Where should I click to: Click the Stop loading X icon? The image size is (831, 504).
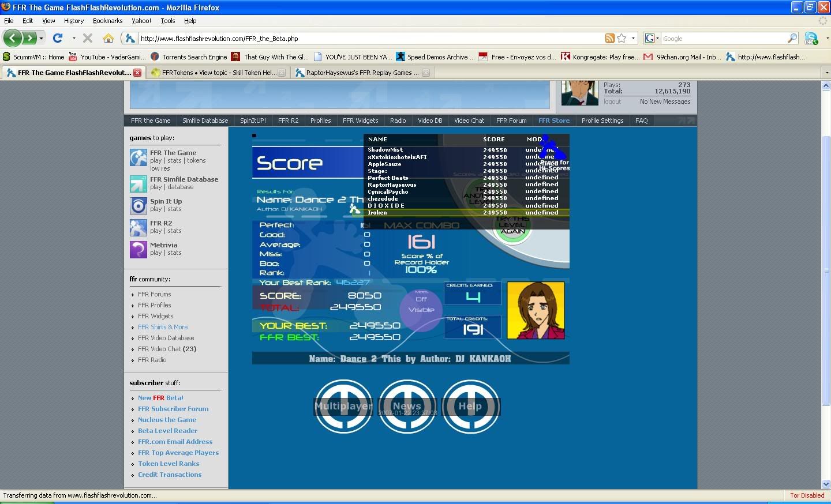coord(88,38)
